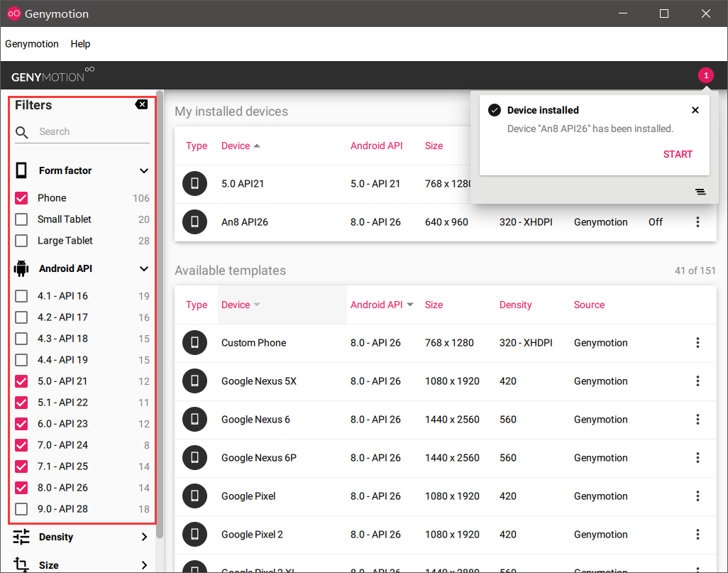Click the Form factor phone icon
This screenshot has height=573, width=728.
(x=21, y=170)
